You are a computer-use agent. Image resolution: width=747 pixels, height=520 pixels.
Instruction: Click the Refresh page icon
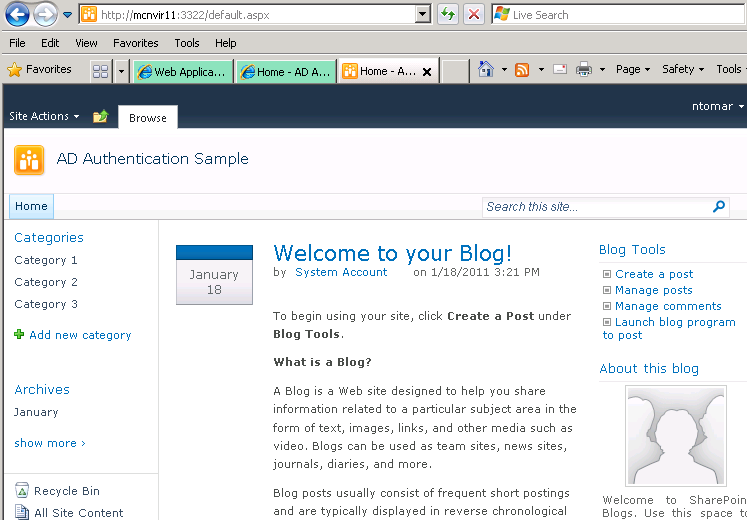[448, 14]
